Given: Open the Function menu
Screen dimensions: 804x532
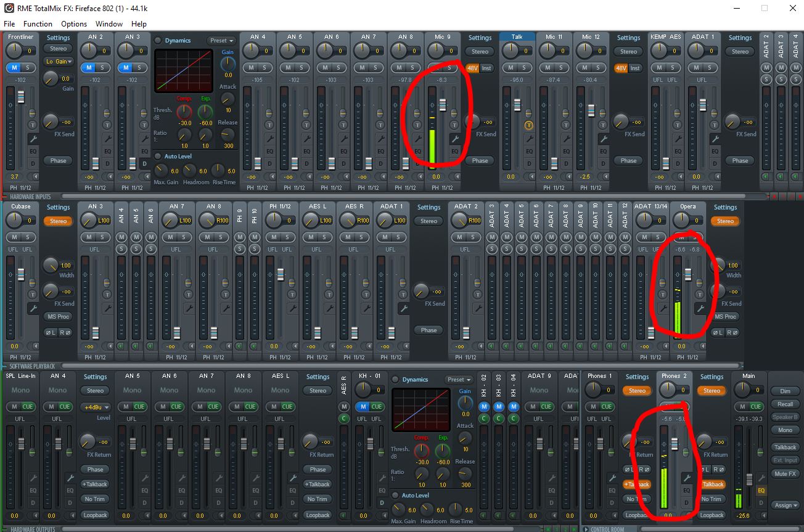Looking at the screenshot, I should tap(38, 24).
